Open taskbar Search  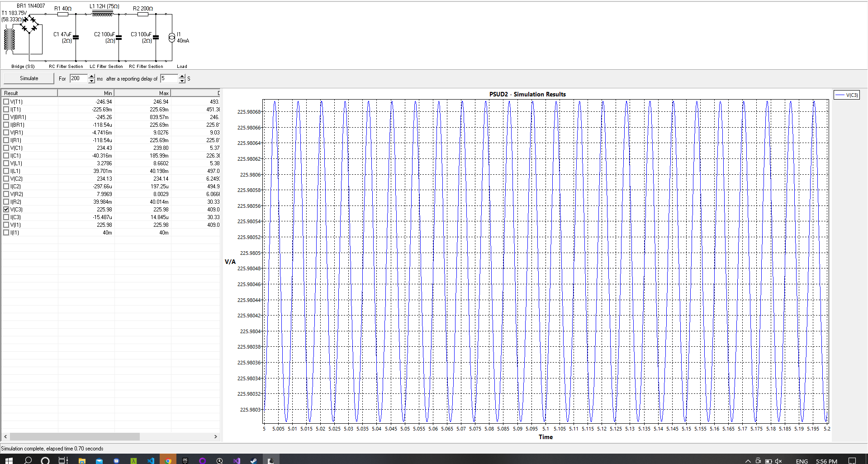point(28,460)
